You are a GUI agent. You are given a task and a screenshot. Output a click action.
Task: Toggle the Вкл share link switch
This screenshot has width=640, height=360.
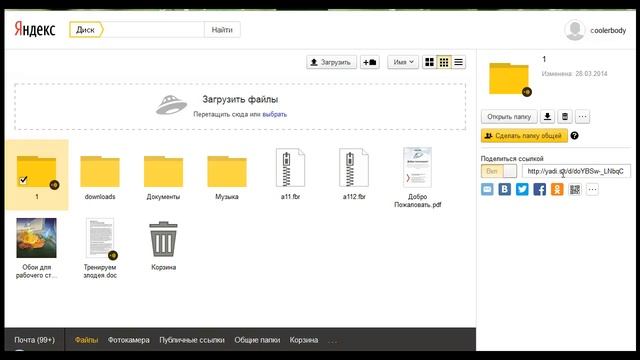[499, 171]
